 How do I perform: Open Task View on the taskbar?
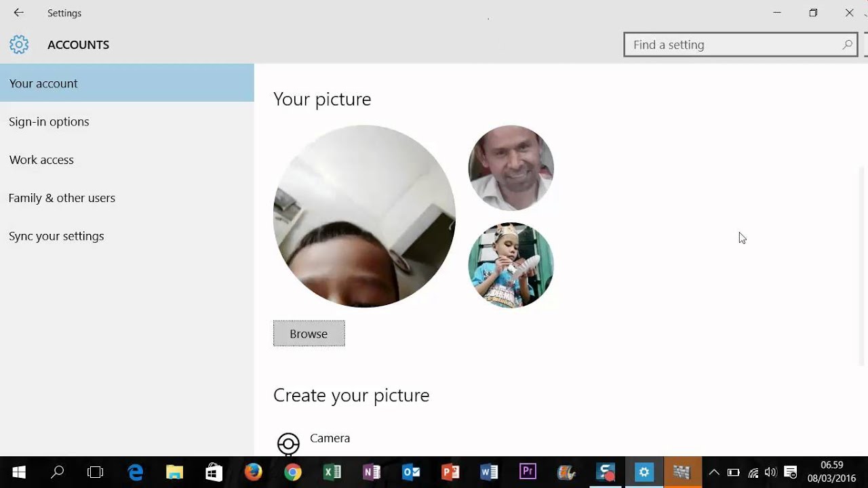[96, 472]
